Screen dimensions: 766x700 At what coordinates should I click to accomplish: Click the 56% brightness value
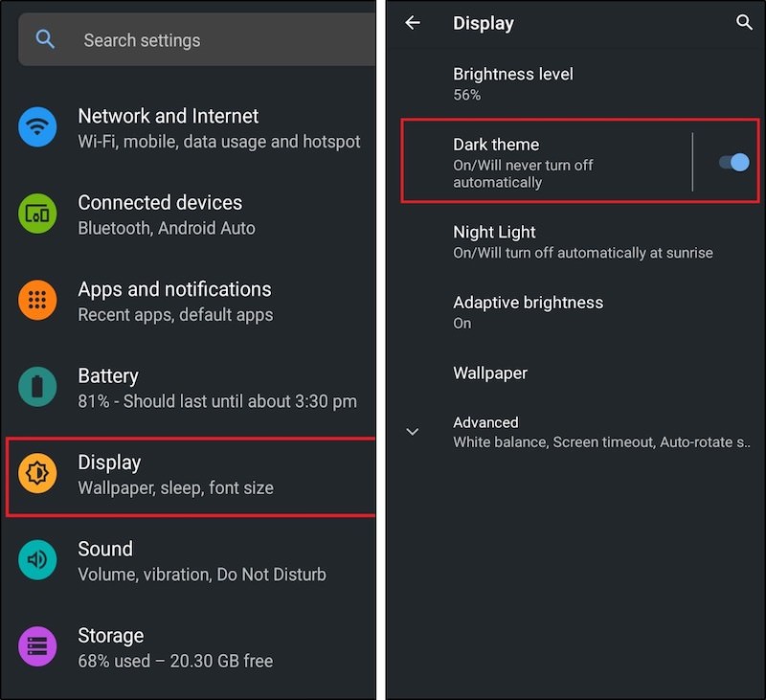(x=466, y=95)
